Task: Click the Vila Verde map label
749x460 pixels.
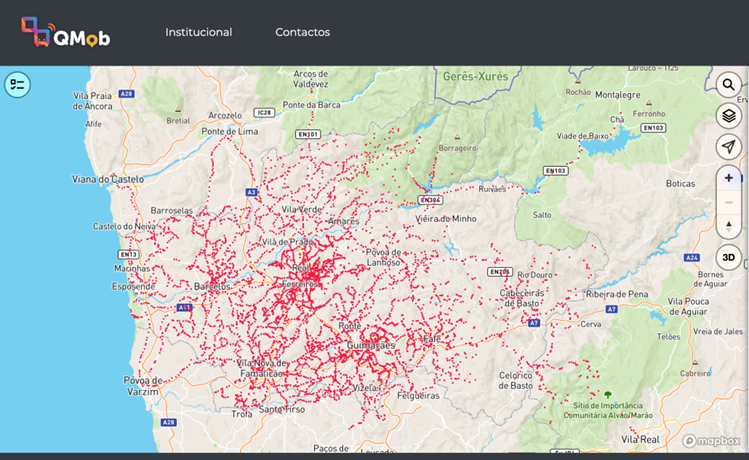Action: coord(301,209)
